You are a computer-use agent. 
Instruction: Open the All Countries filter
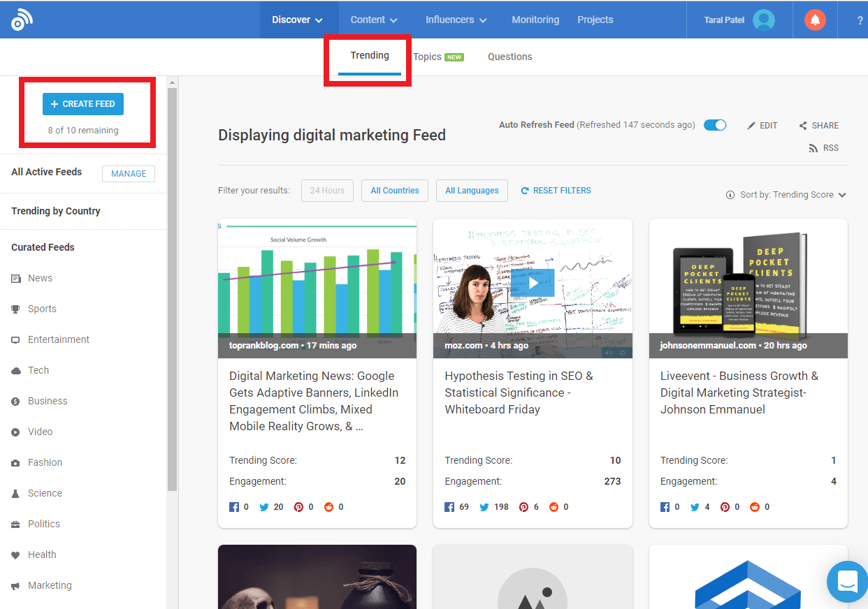394,190
